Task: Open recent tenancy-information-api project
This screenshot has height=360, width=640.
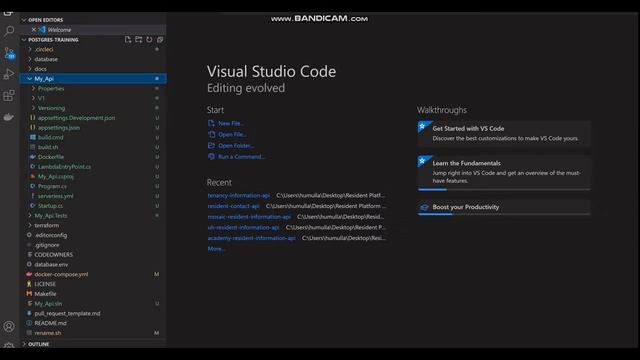Action: (239, 196)
